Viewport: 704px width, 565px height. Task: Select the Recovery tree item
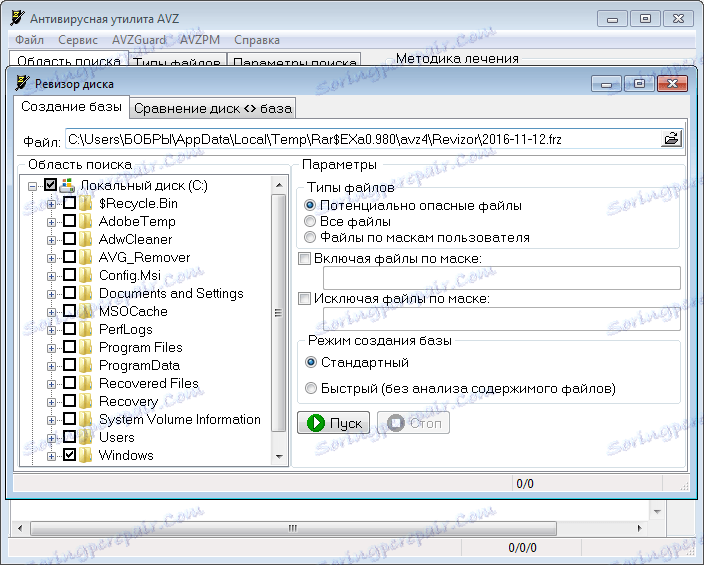coord(128,401)
